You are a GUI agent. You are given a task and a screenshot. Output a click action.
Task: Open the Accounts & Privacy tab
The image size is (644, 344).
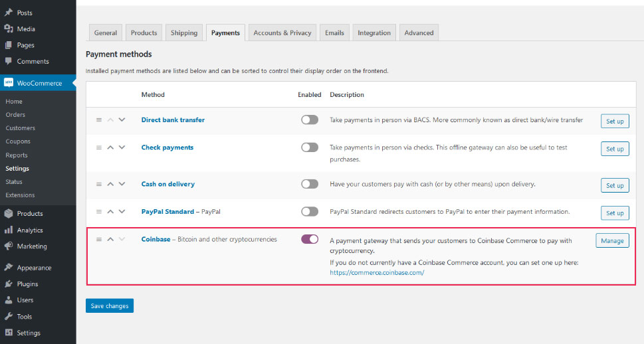282,33
